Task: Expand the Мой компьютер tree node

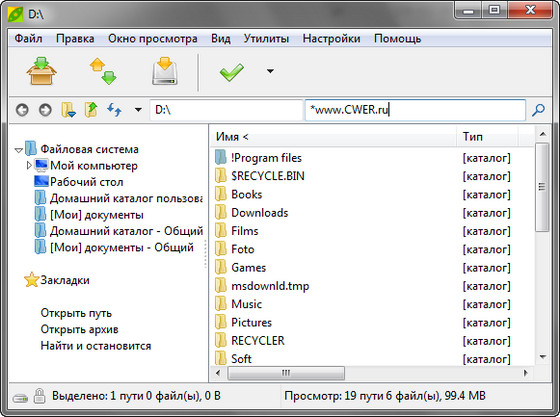Action: click(29, 165)
